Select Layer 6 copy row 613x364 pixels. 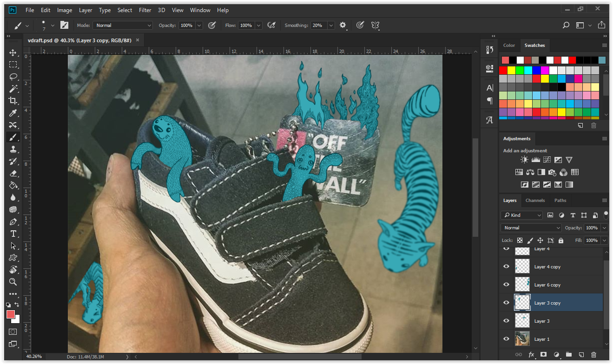551,285
